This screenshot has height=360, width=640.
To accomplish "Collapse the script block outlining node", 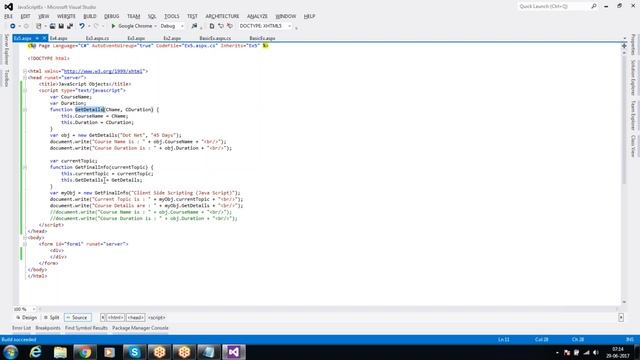I will coord(25,90).
